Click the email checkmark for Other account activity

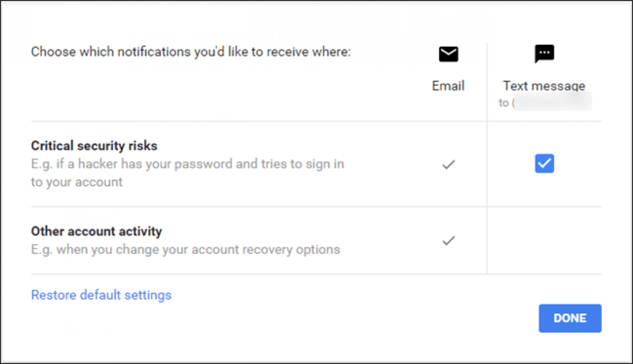[x=448, y=240]
